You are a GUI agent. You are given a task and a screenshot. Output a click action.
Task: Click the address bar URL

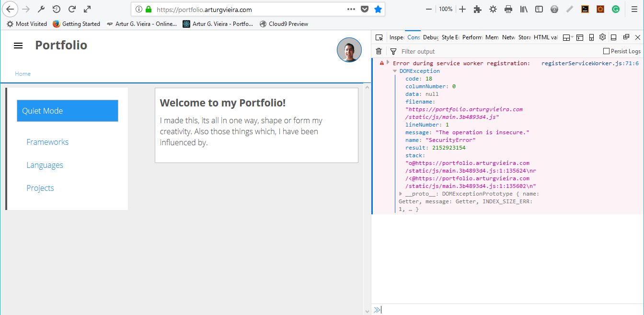click(204, 9)
